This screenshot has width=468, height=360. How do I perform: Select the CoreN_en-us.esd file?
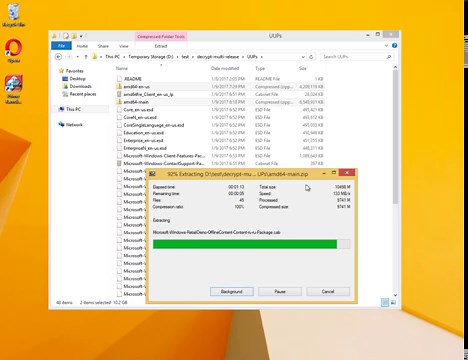[220, 117]
